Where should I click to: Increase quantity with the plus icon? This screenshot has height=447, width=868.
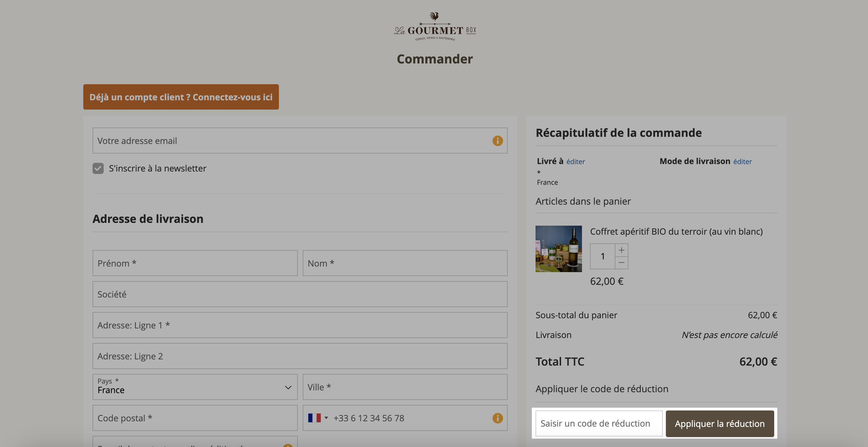pyautogui.click(x=621, y=250)
